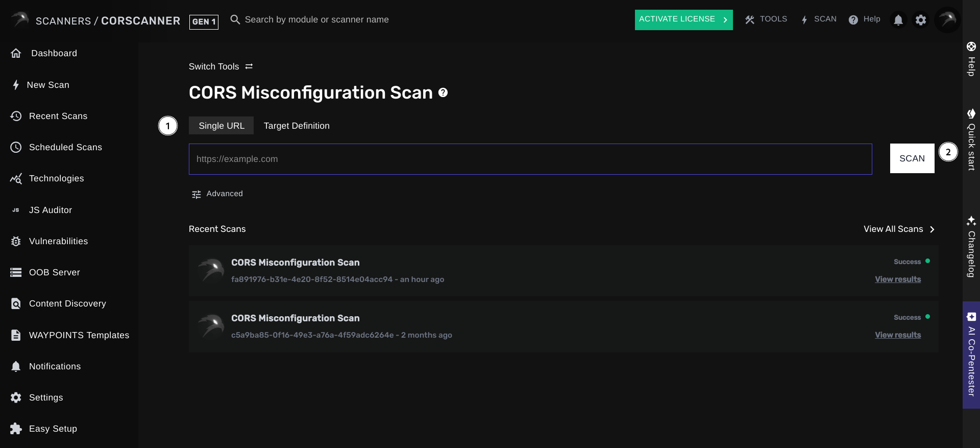Open settings gear in top bar
The width and height of the screenshot is (980, 448).
[920, 20]
